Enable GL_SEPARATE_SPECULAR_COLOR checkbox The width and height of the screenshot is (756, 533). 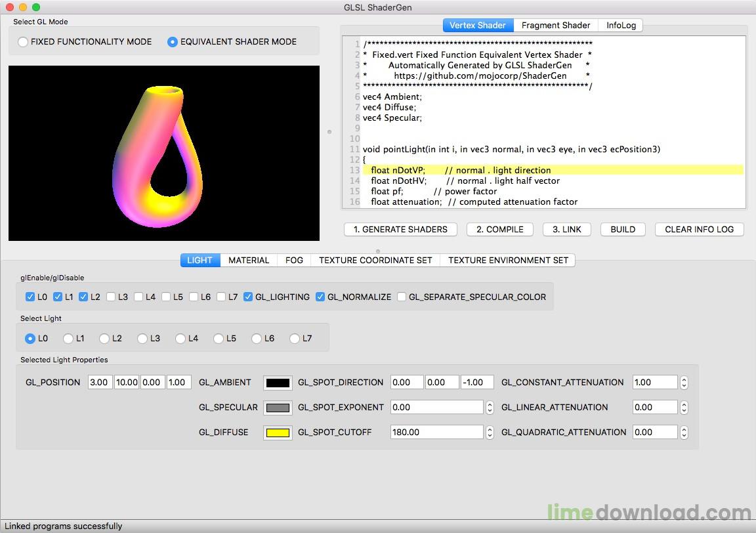pyautogui.click(x=402, y=297)
